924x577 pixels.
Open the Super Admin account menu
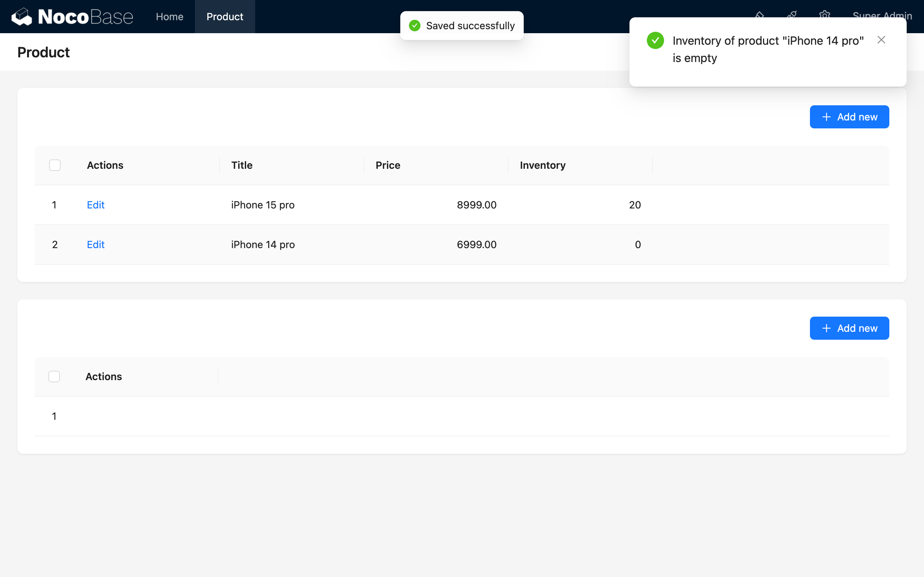pyautogui.click(x=883, y=16)
